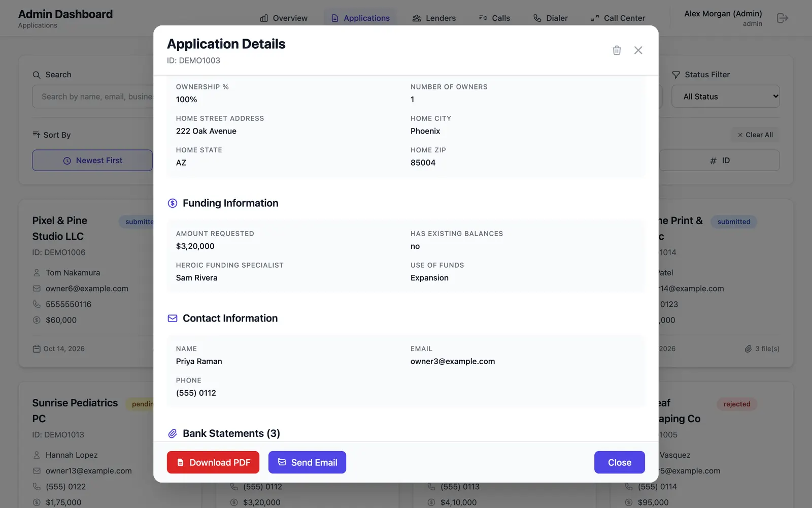Clear all filters with Clear All
This screenshot has height=508, width=812.
755,135
